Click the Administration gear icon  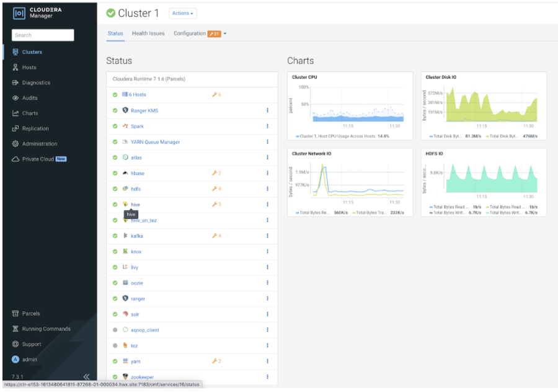pyautogui.click(x=15, y=144)
